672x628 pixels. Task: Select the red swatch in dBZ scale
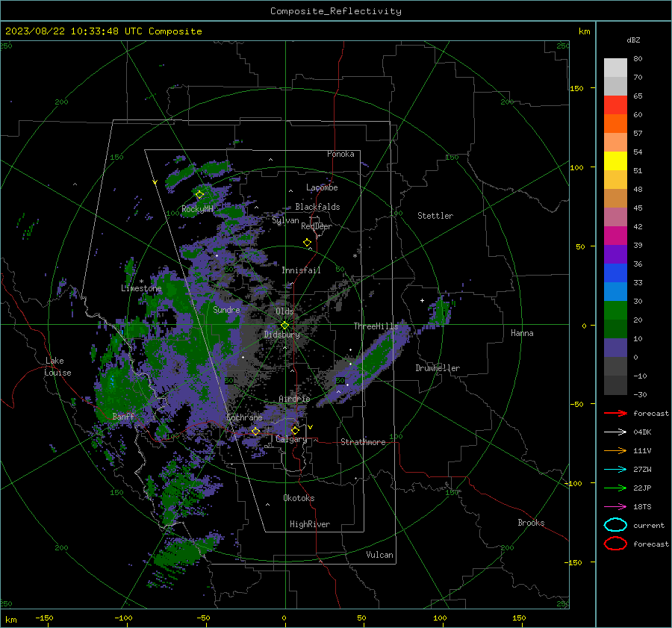[x=615, y=105]
